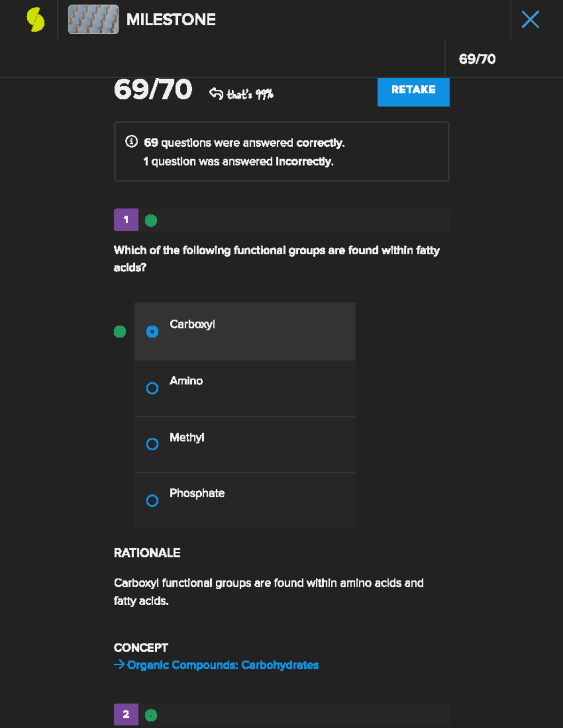Click the arrow icon before the concept link
The width and height of the screenshot is (563, 728).
point(119,665)
